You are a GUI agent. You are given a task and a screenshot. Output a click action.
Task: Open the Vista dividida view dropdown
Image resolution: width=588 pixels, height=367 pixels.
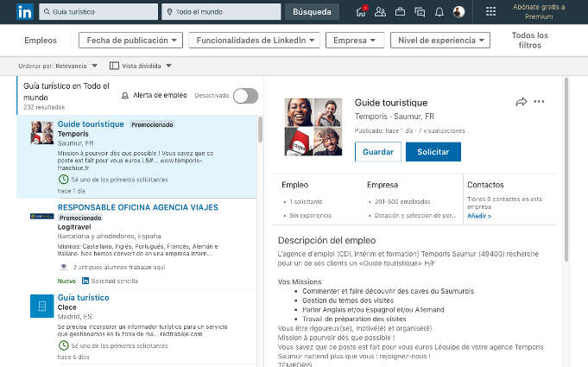tap(141, 66)
